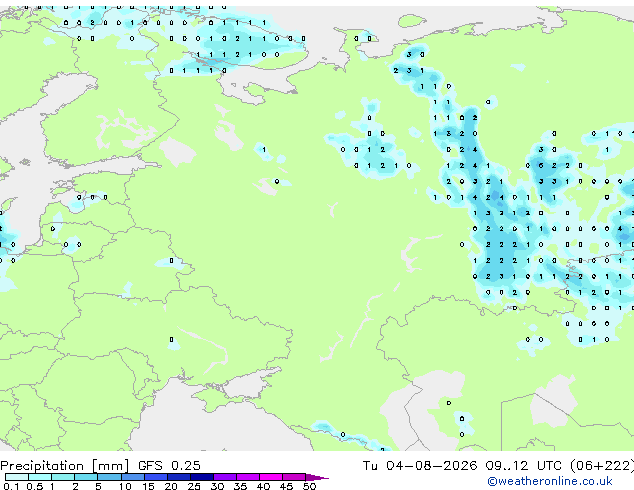Select the 5 to 10 mm legend swatch
Viewport: 634px width, 490px height.
tap(109, 477)
